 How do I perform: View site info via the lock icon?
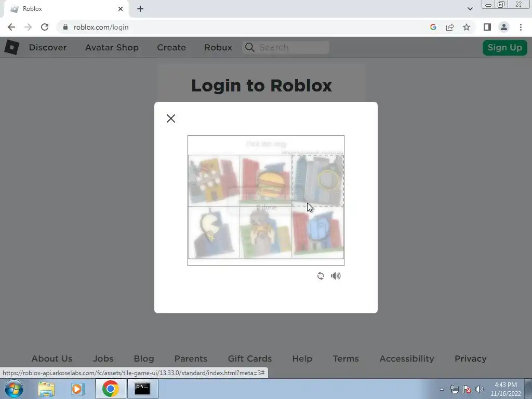click(x=65, y=27)
